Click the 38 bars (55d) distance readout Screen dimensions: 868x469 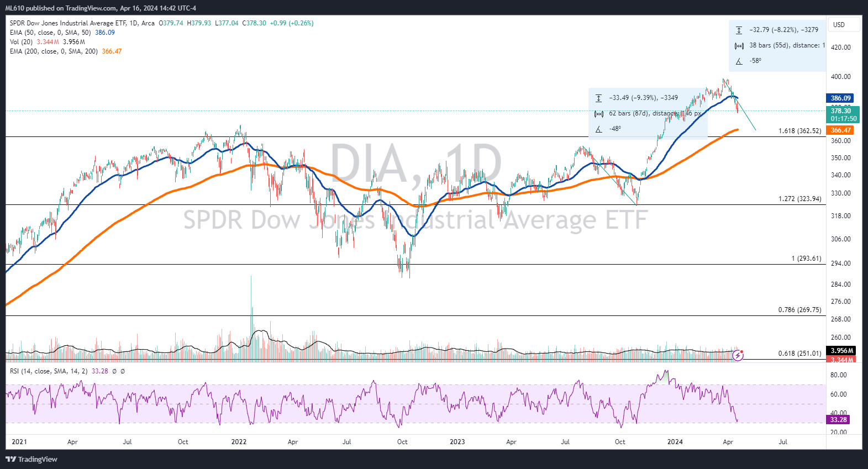[x=787, y=45]
